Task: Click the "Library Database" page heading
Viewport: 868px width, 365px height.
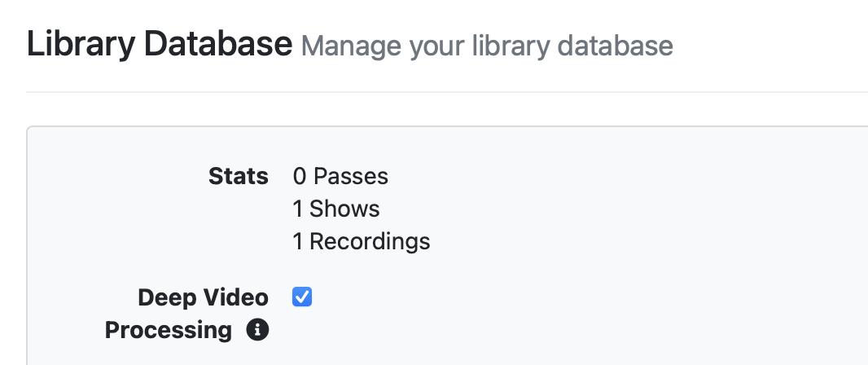Action: pos(160,44)
